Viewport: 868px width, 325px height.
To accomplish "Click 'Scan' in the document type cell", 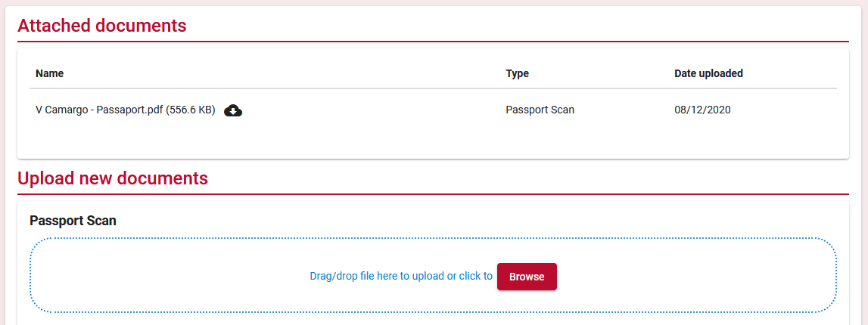I will click(x=562, y=110).
